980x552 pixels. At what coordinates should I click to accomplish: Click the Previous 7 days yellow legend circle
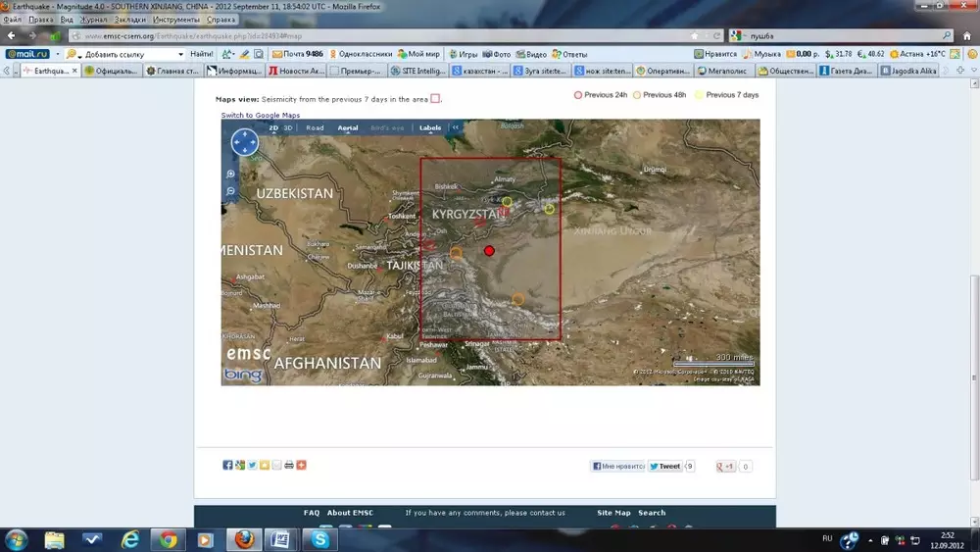[699, 95]
